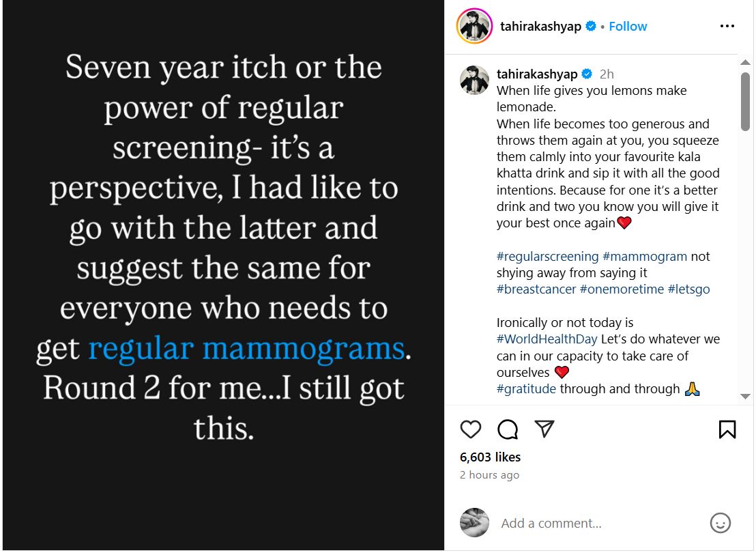This screenshot has width=756, height=555.
Task: Follow tahirakashyap
Action: [628, 27]
